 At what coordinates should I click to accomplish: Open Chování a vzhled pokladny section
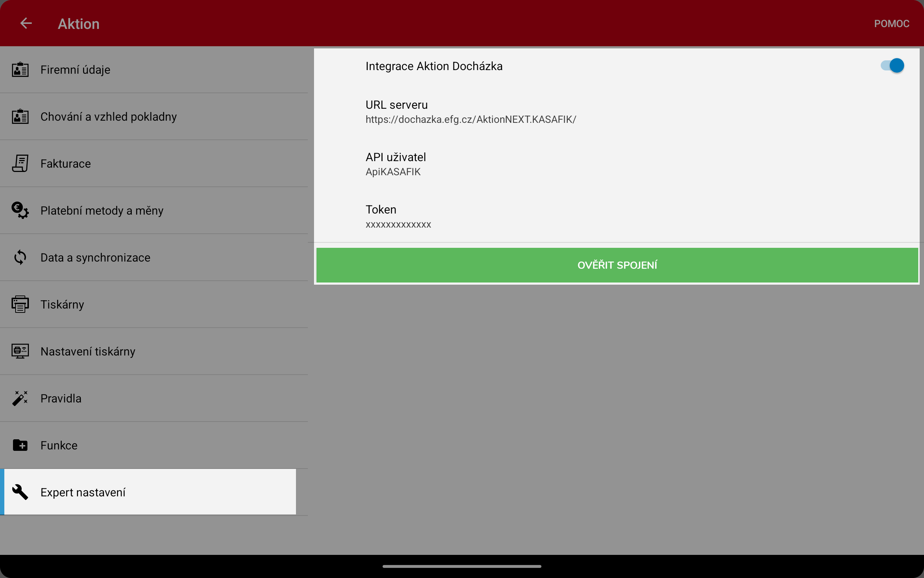(x=154, y=117)
